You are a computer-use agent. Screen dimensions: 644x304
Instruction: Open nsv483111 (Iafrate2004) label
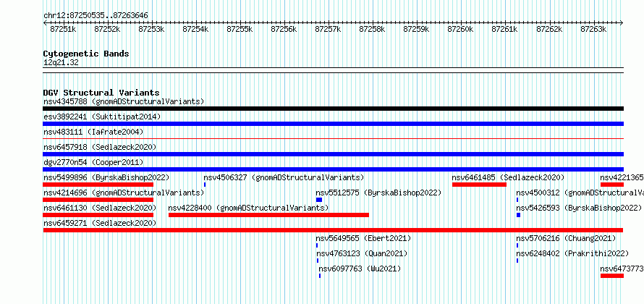pyautogui.click(x=93, y=132)
